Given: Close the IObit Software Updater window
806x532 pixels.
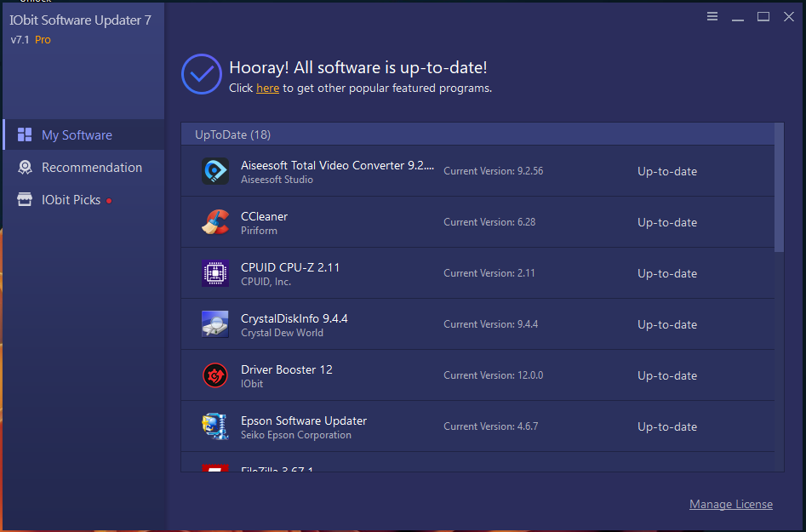Looking at the screenshot, I should 788,16.
